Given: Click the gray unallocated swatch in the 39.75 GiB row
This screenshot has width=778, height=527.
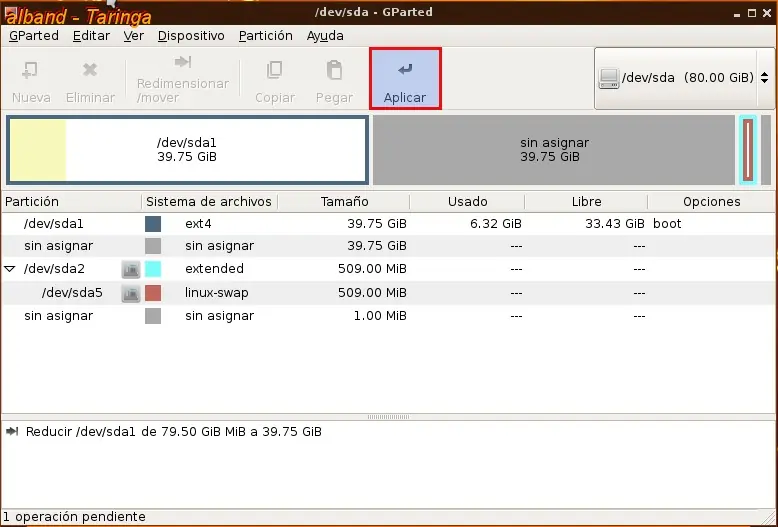Looking at the screenshot, I should 153,246.
